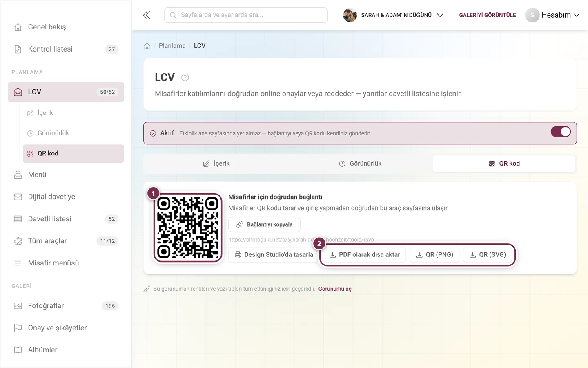Click the home icon in the breadcrumb
Viewport: 588px width, 368px height.
click(147, 46)
